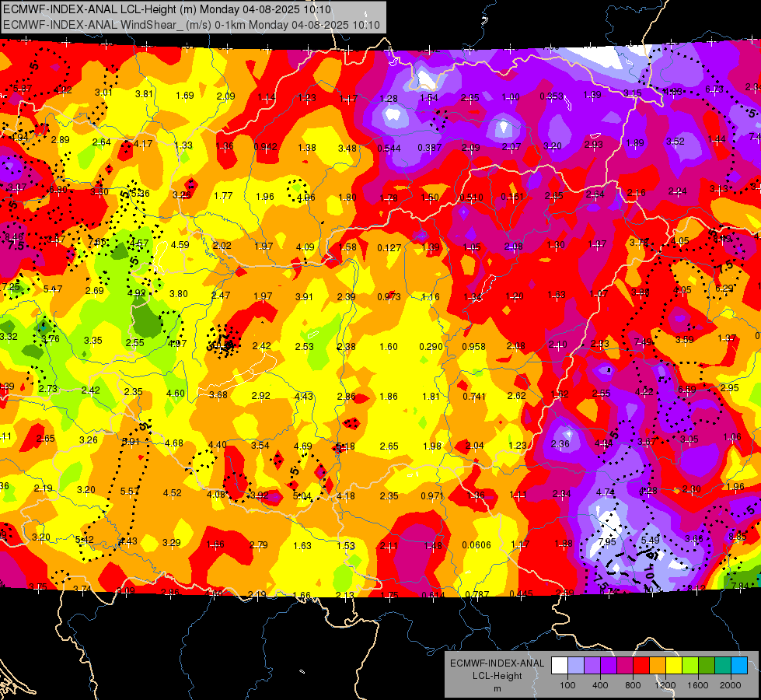
Task: Click the wind shear value 0.544
Action: pyautogui.click(x=389, y=148)
